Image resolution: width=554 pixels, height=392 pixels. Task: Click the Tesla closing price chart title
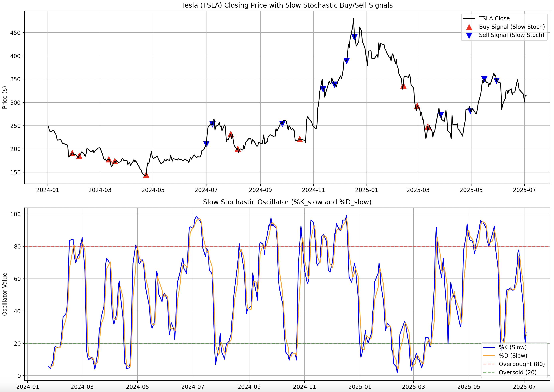pyautogui.click(x=287, y=5)
